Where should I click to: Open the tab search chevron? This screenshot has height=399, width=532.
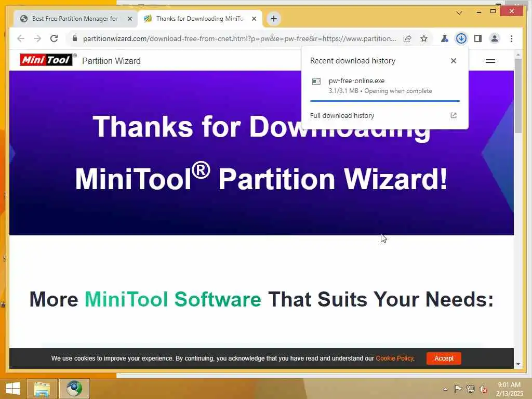[x=459, y=13]
